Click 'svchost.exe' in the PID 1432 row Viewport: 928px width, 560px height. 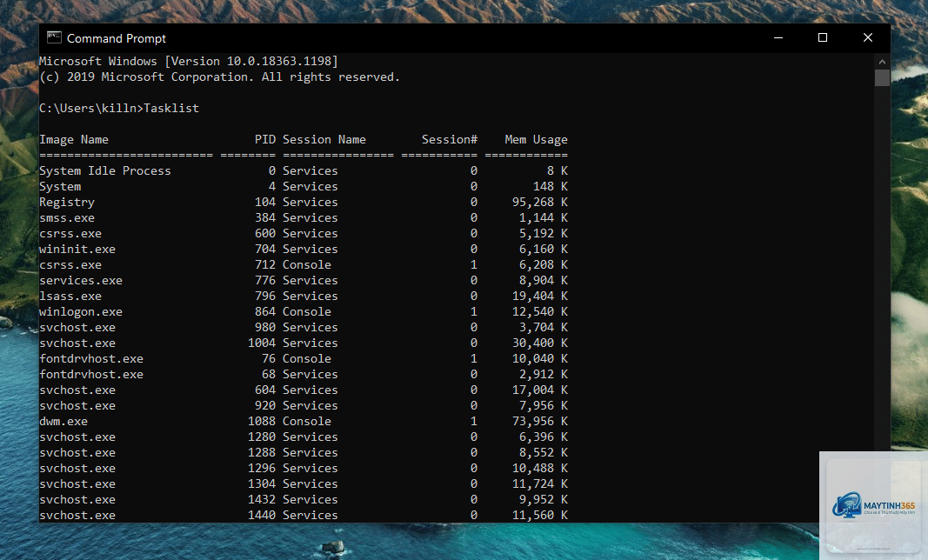click(77, 500)
